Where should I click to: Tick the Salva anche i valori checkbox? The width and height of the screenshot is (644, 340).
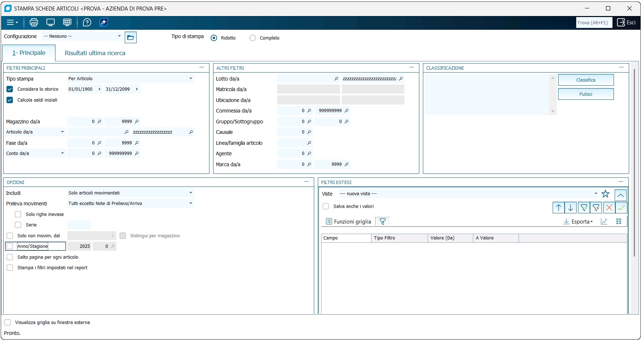click(x=326, y=206)
